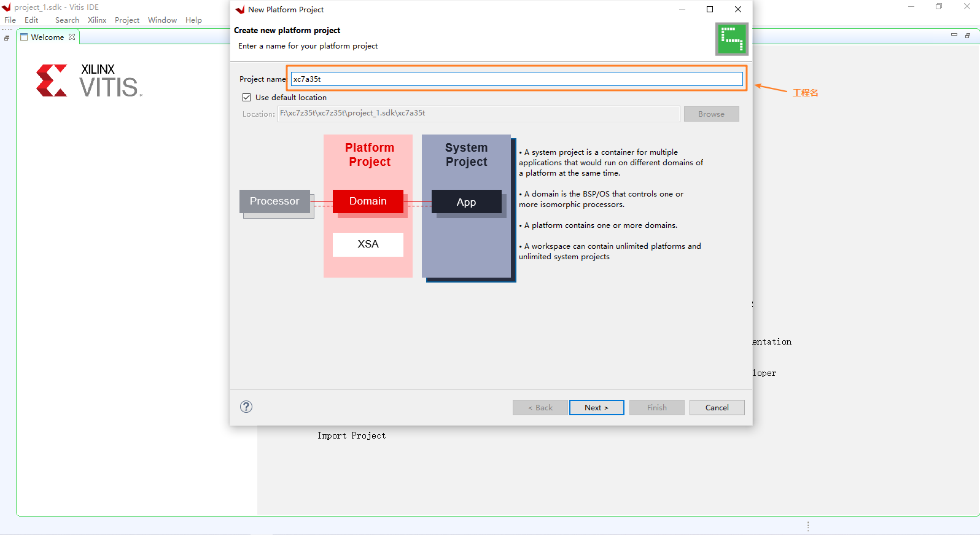The width and height of the screenshot is (980, 535).
Task: Click the Vitis IDE app icon in the title bar
Action: [7, 7]
